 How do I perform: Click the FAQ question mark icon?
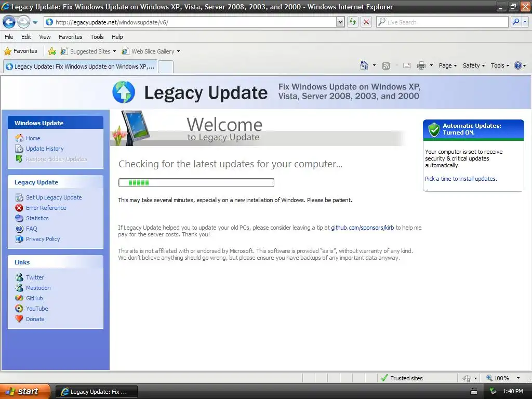coord(19,229)
